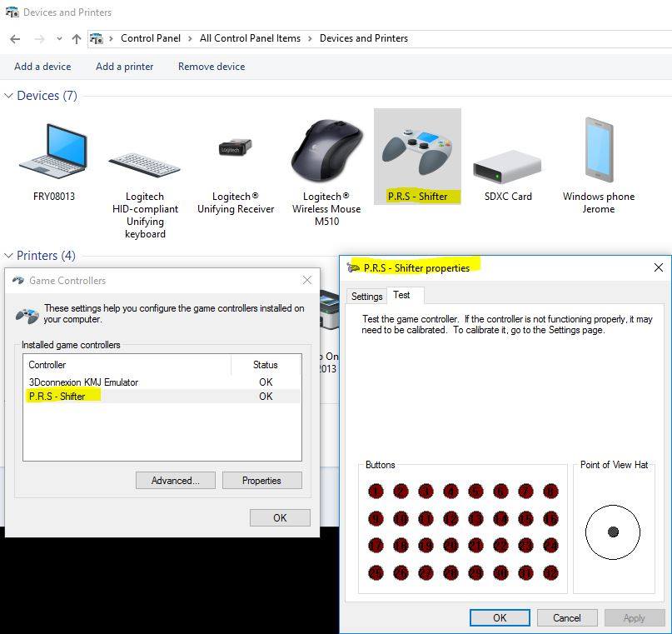The width and height of the screenshot is (672, 634).
Task: Click the Devices and Printers title bar icon
Action: 12,12
